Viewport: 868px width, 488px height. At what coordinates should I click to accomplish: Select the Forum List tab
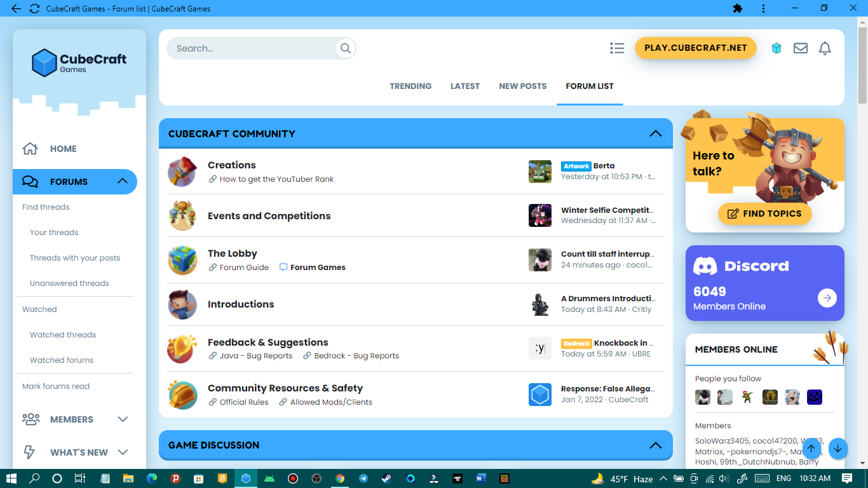pos(590,86)
